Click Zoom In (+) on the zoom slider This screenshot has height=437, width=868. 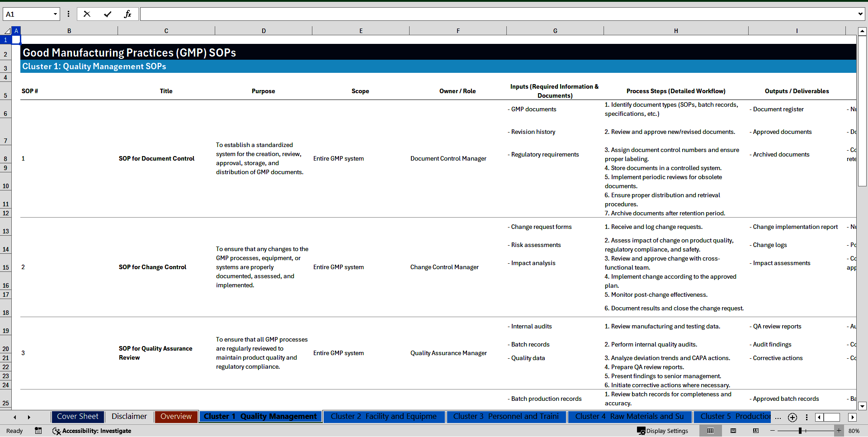839,431
